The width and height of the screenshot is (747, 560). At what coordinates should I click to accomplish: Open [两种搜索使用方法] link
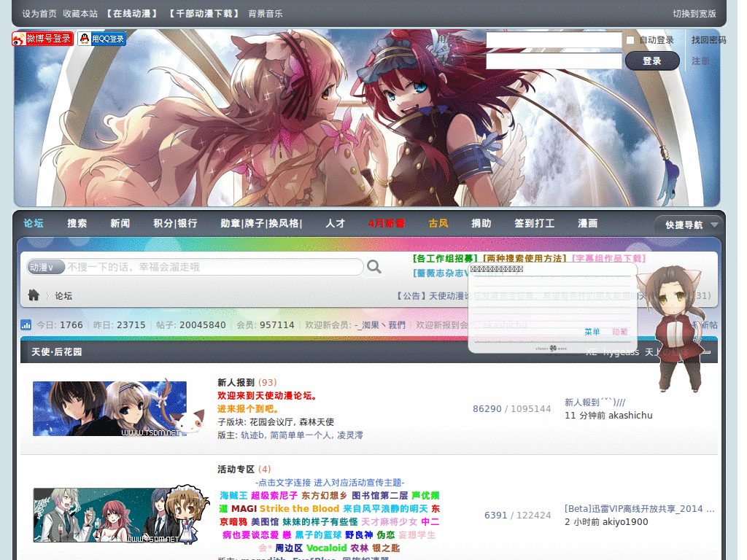coord(524,259)
